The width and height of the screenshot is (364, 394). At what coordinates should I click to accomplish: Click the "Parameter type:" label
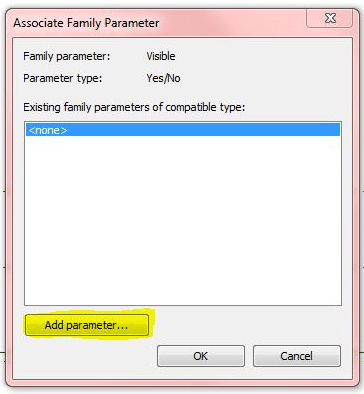tap(63, 78)
